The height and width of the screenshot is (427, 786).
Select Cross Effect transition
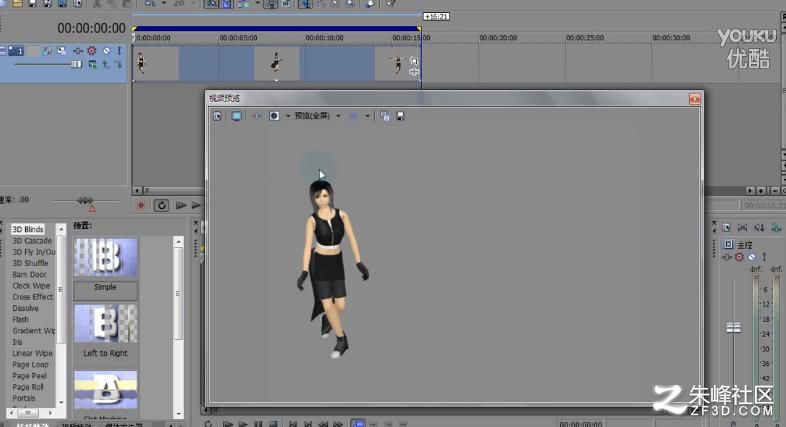[x=33, y=297]
